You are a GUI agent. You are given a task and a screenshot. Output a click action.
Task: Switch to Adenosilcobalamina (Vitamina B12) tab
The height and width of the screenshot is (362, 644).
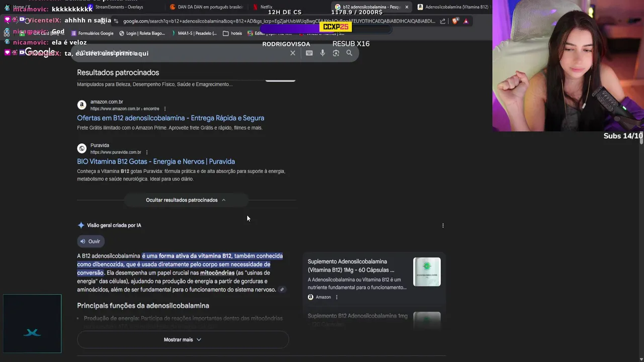[x=453, y=7]
